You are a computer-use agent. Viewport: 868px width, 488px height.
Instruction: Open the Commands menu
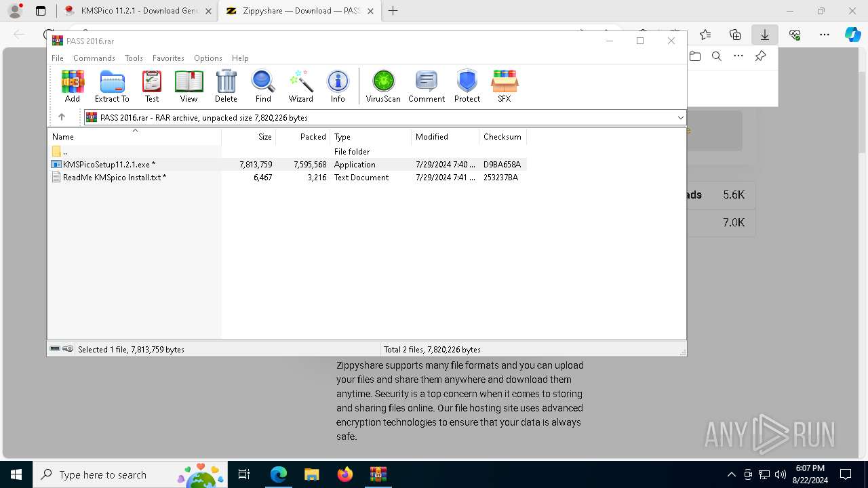pos(94,58)
